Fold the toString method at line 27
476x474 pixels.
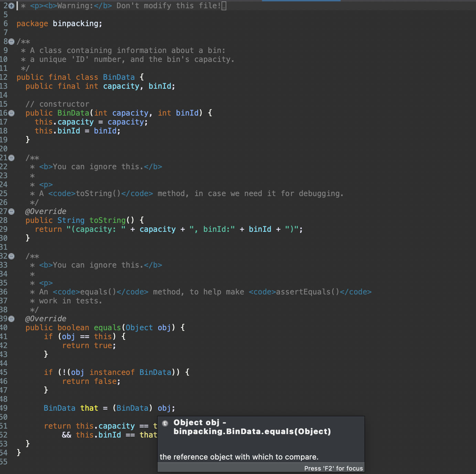[x=11, y=212]
